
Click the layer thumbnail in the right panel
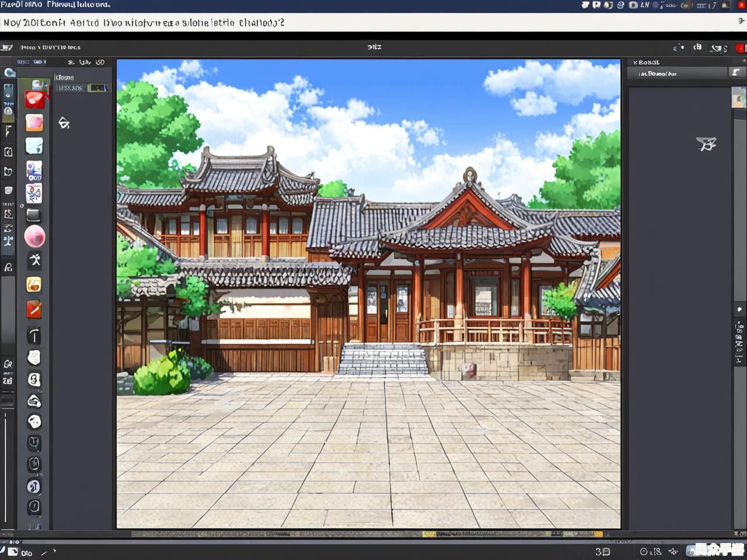[739, 97]
